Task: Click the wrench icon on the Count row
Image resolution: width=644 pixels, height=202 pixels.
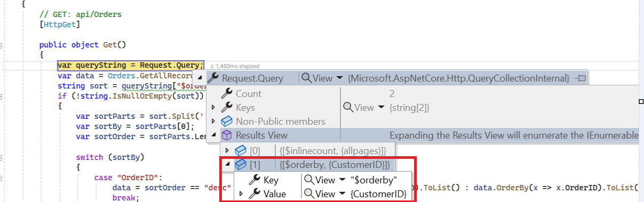Action: point(227,94)
